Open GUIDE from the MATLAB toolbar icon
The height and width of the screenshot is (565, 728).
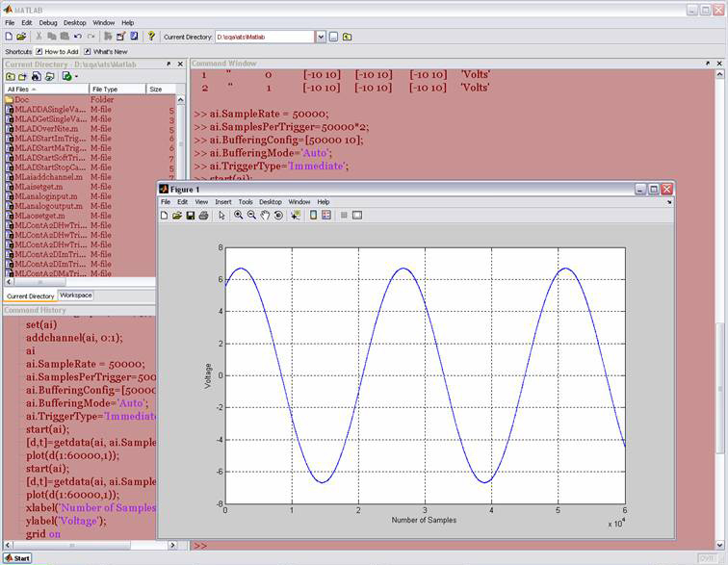[x=121, y=37]
